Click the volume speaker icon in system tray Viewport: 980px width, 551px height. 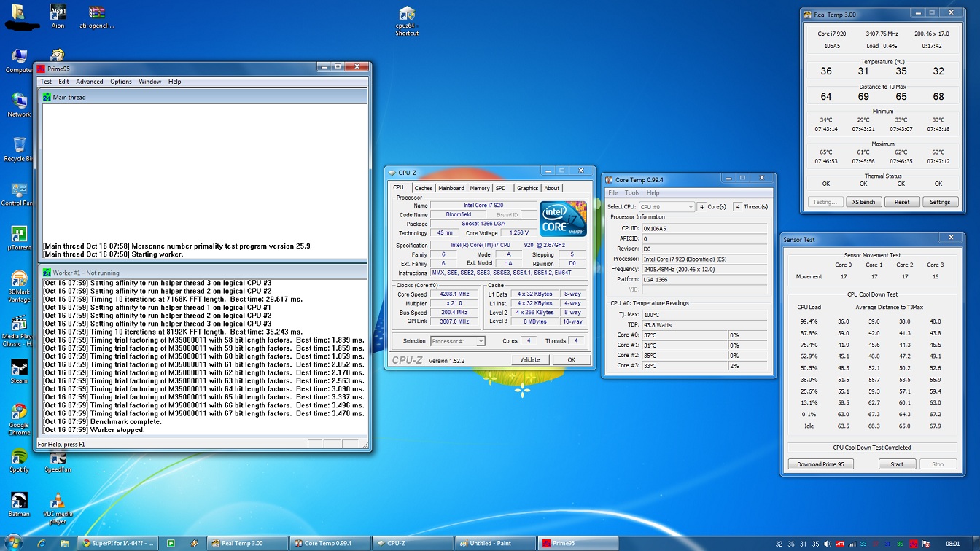pyautogui.click(x=827, y=544)
